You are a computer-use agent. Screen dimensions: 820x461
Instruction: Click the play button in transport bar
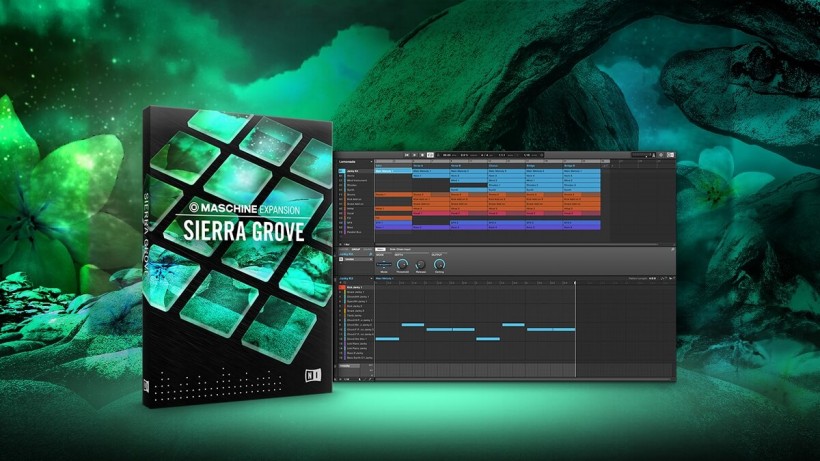(417, 155)
